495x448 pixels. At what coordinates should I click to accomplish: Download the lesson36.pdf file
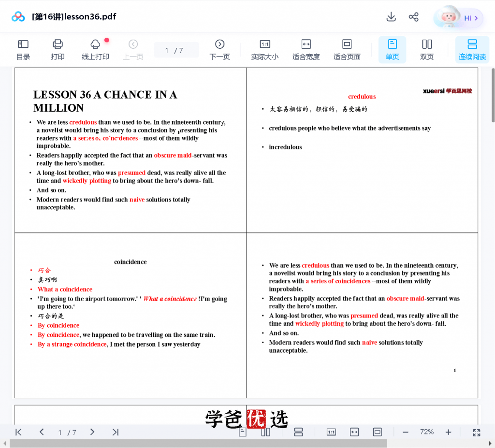(x=391, y=17)
